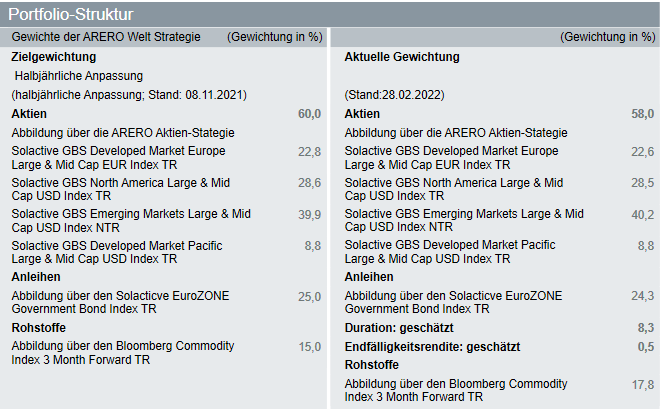Screen dimensions: 664x409
Task: Click the North America current weight 28,5
Action: click(x=643, y=183)
